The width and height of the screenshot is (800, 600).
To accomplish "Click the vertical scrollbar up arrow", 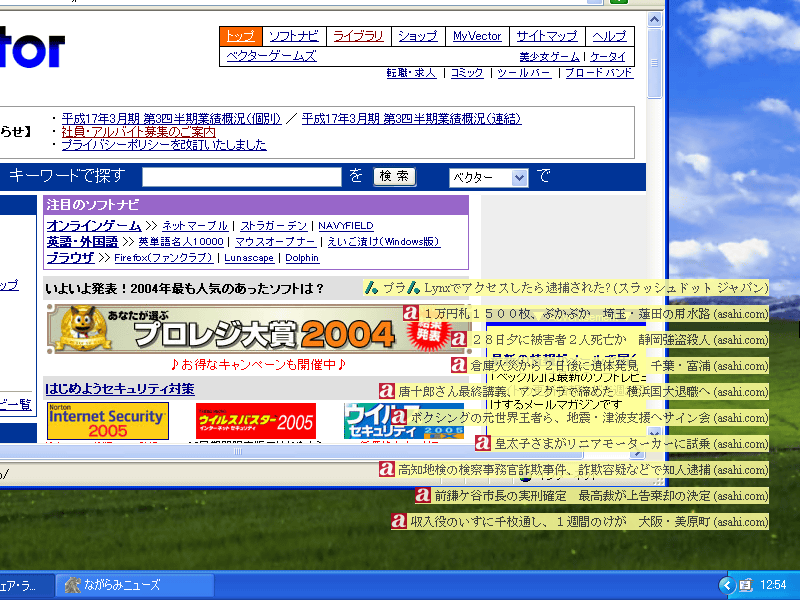I will (655, 20).
